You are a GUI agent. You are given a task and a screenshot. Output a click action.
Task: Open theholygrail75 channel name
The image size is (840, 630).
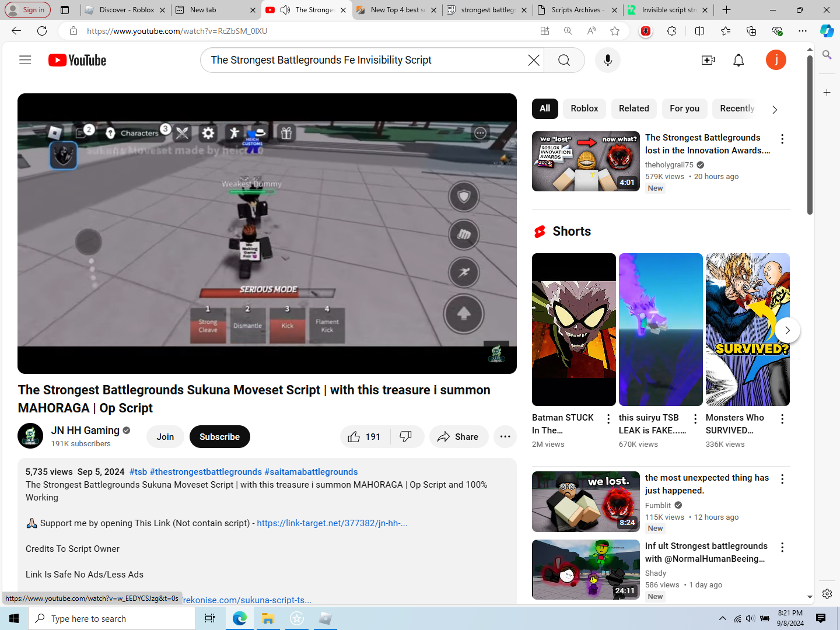click(x=669, y=165)
